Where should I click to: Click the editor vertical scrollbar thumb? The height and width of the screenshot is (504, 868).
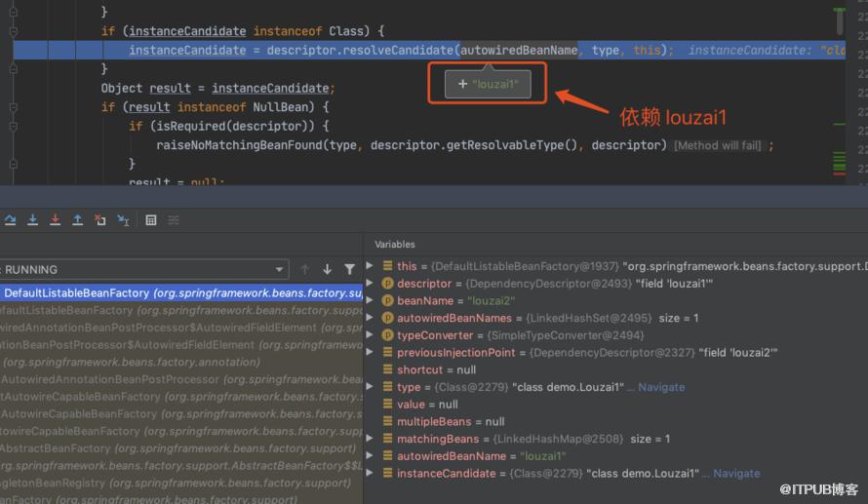[x=840, y=21]
